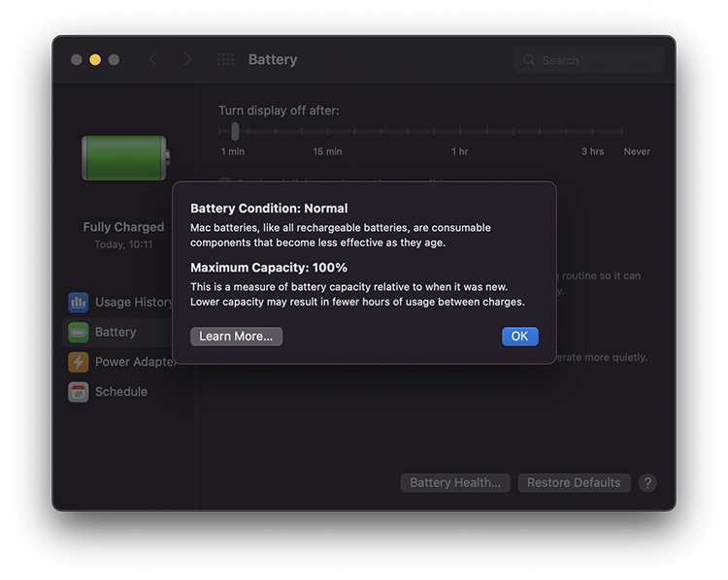
Task: Click the large green battery image
Action: pos(125,158)
